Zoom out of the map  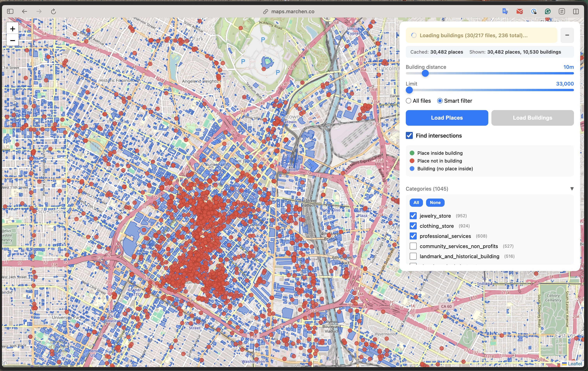(12, 41)
